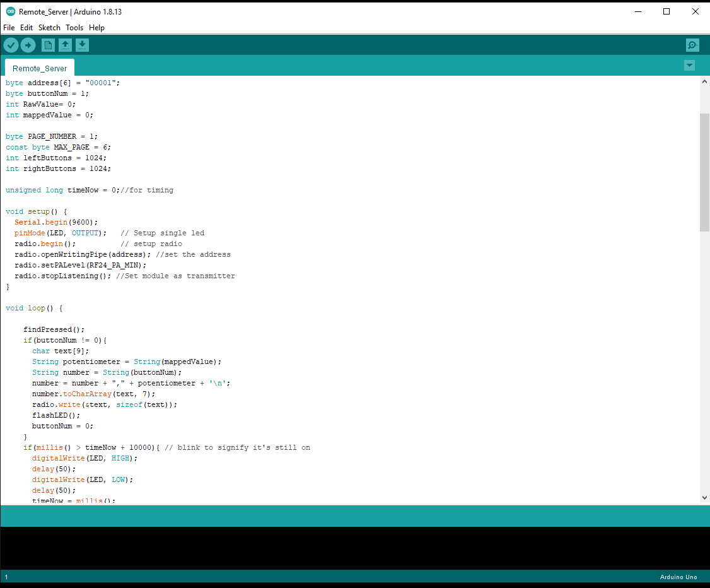Open the File menu

[9, 27]
